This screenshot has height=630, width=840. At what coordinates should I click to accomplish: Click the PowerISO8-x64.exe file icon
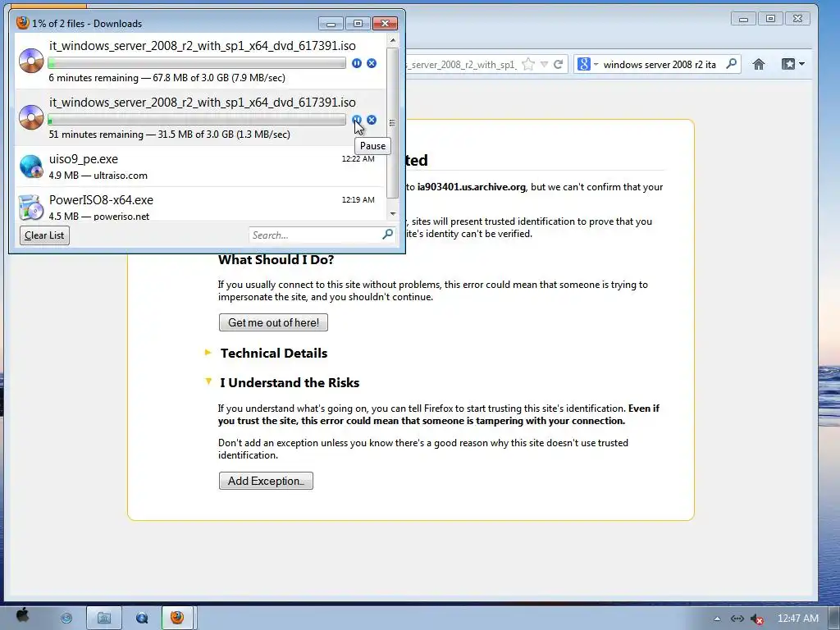click(31, 208)
